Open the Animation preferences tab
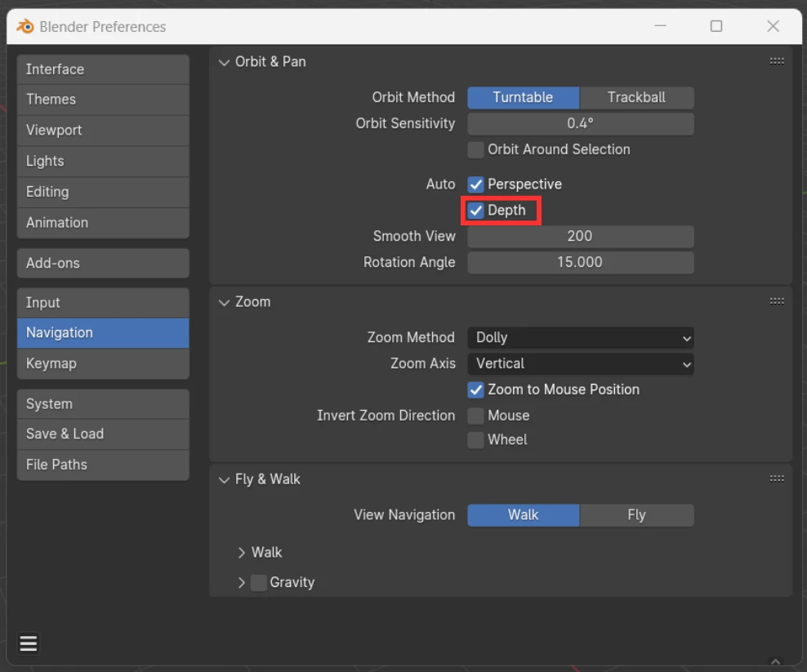Viewport: 807px width, 672px height. 103,223
